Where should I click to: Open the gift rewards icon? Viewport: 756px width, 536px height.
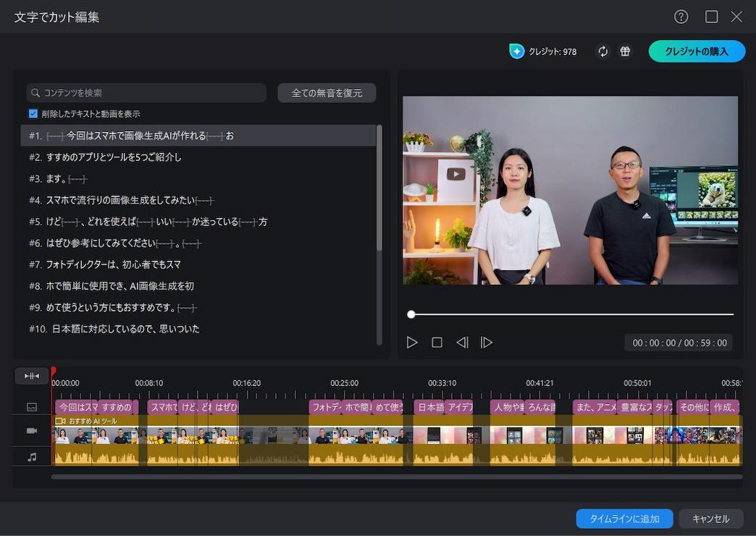(624, 51)
